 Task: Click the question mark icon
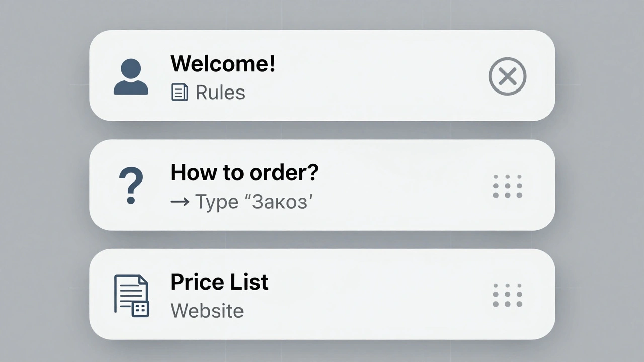[131, 186]
